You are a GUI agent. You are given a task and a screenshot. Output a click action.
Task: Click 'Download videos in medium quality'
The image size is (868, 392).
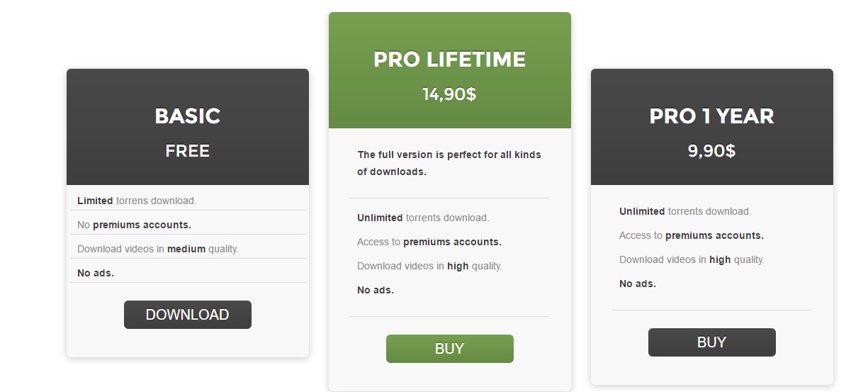(158, 249)
